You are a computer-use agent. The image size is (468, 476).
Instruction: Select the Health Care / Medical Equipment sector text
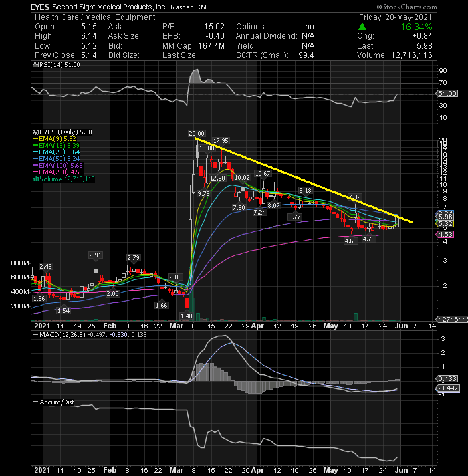tap(95, 17)
